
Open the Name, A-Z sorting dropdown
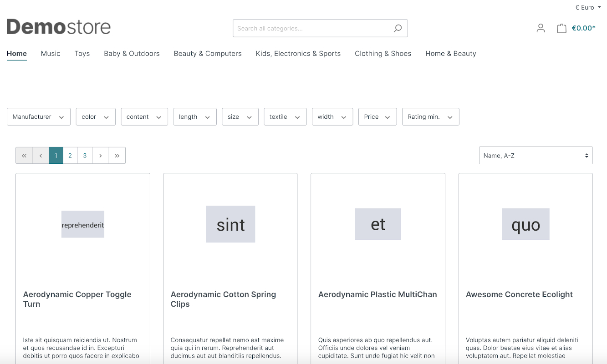tap(536, 156)
